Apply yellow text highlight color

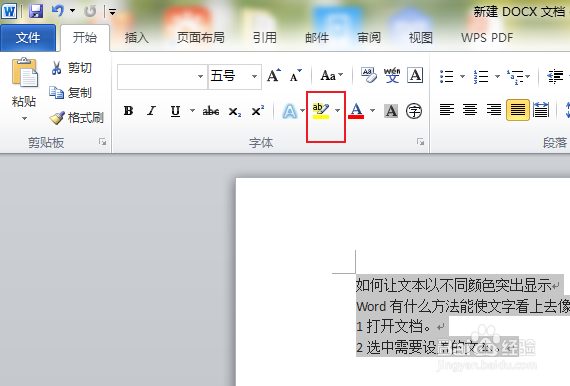coord(321,110)
